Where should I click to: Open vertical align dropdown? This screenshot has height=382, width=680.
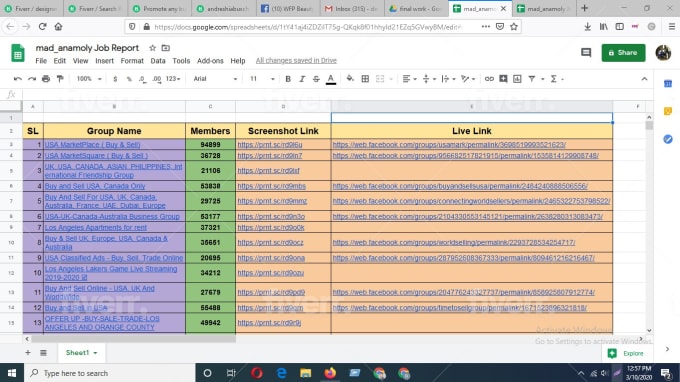point(429,79)
